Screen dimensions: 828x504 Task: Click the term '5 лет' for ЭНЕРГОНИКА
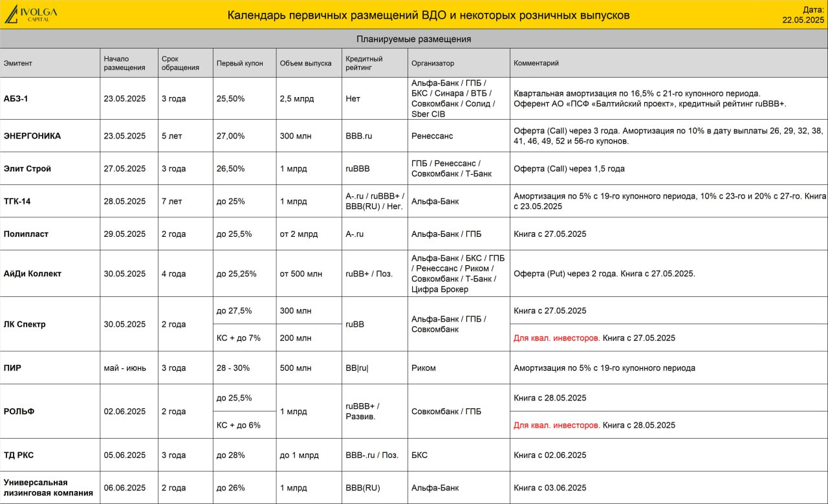point(171,136)
